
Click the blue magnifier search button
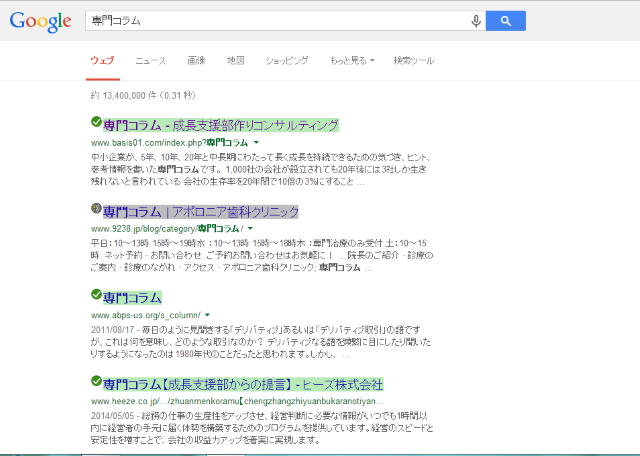point(506,21)
